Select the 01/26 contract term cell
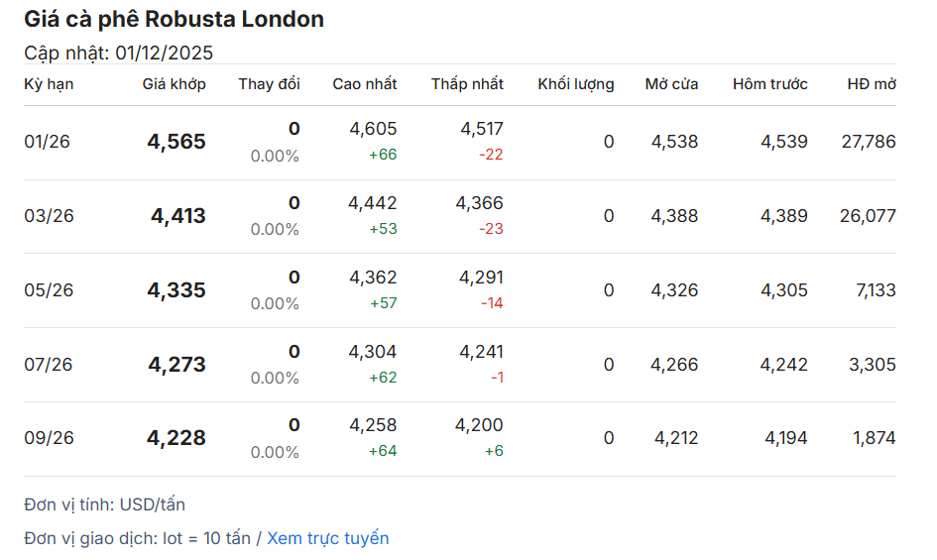 pos(49,142)
